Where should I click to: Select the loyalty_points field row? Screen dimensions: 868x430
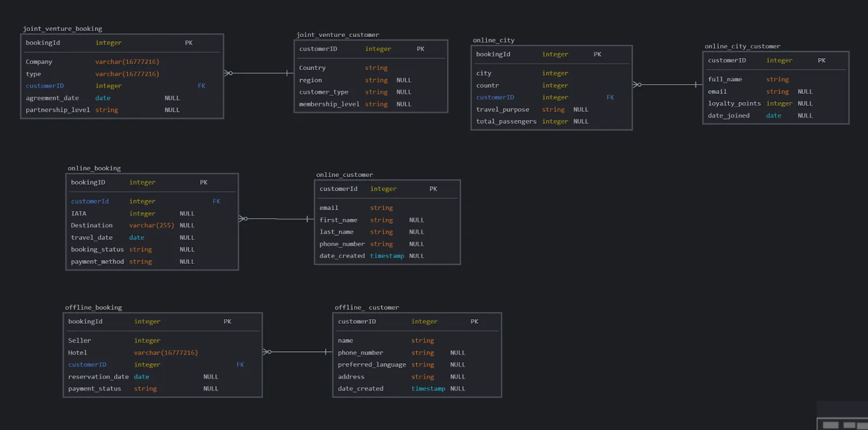click(x=734, y=104)
